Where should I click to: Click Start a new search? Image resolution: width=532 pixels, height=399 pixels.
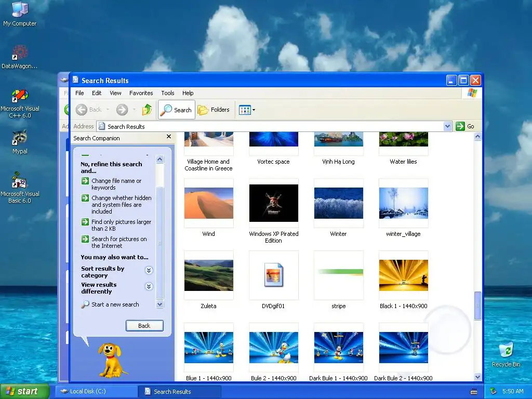pyautogui.click(x=110, y=304)
